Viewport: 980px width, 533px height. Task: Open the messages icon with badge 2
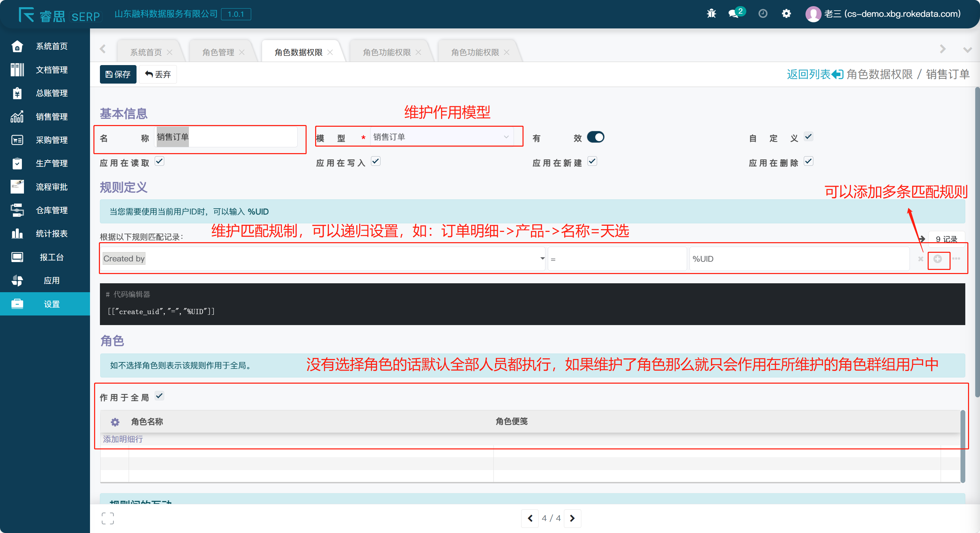tap(734, 14)
